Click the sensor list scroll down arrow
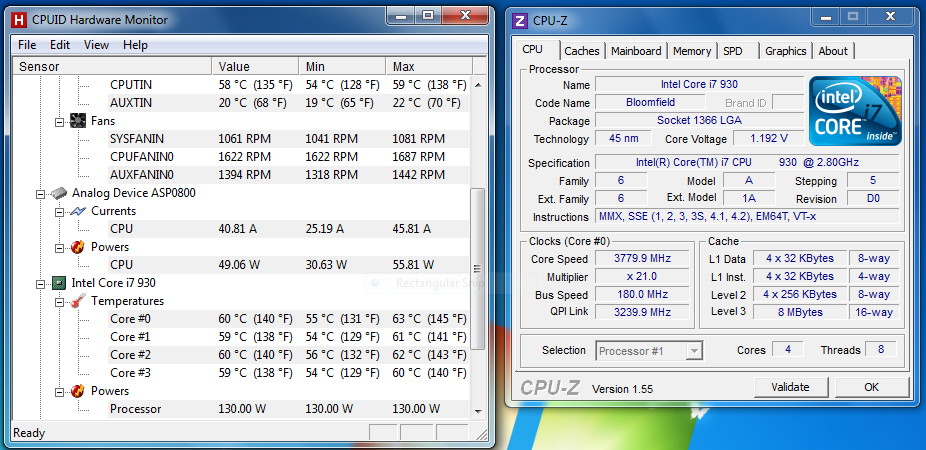This screenshot has height=450, width=926. [478, 412]
